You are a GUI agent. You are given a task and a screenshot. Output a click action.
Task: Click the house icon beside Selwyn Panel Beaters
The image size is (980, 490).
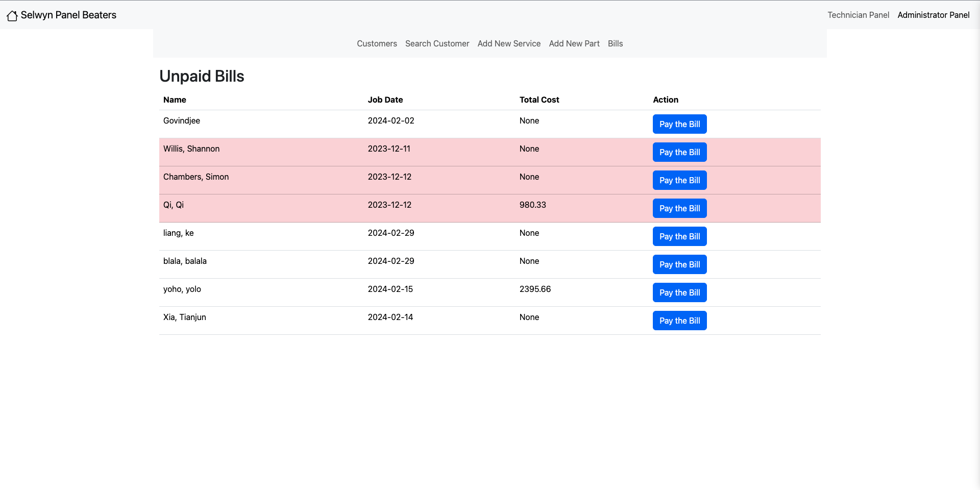point(12,16)
